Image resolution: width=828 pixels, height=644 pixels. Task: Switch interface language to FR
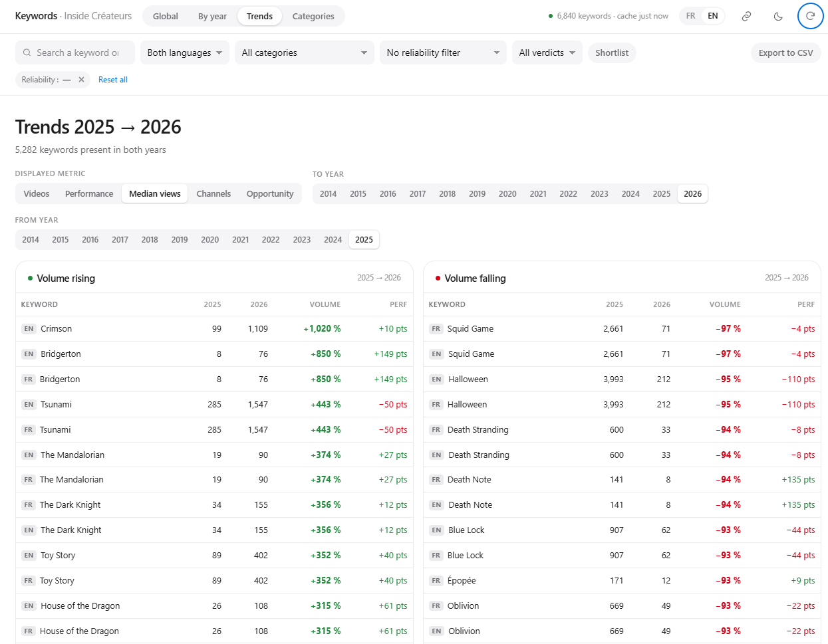691,16
